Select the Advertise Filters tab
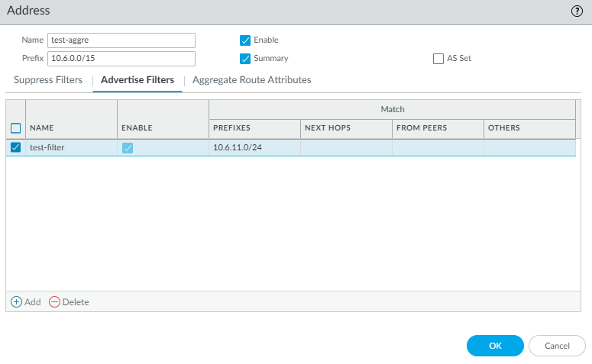 (x=137, y=80)
